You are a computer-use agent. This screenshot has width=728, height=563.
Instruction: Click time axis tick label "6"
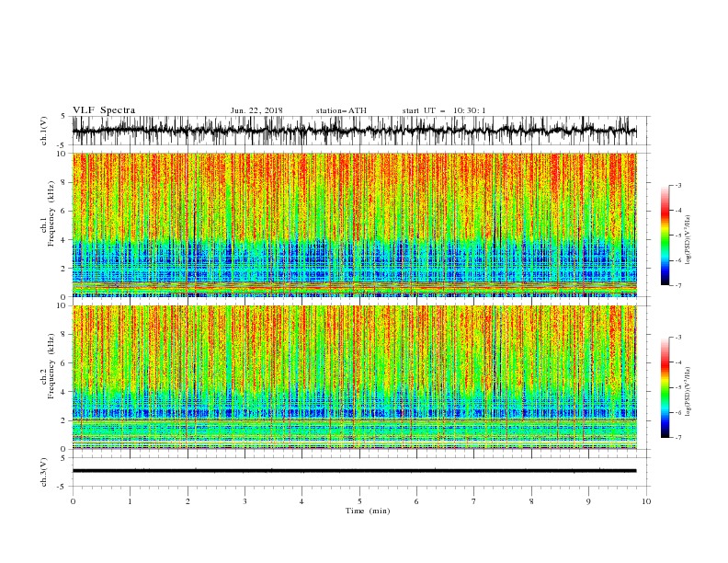[x=416, y=501]
